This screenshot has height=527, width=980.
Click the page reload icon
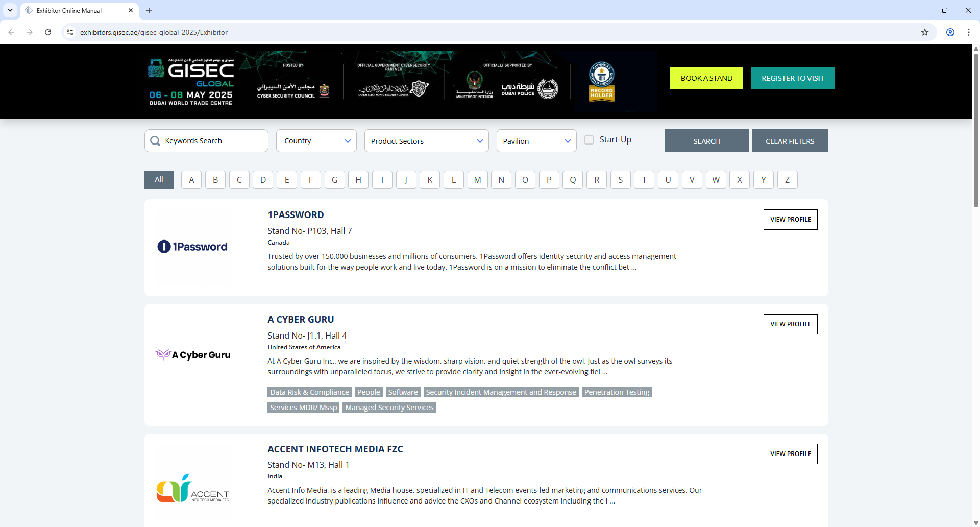pyautogui.click(x=47, y=32)
